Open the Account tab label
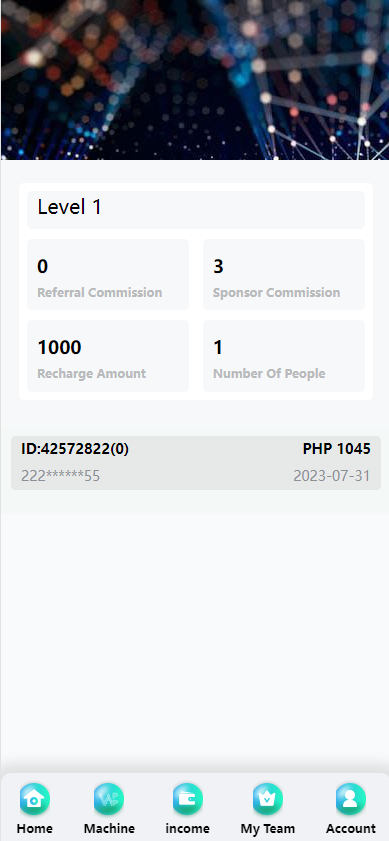Screen dimensions: 389x841 (x=351, y=829)
